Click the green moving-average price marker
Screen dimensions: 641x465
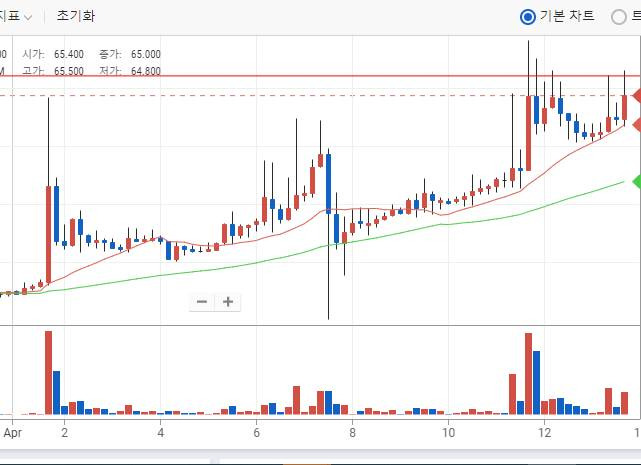click(x=637, y=181)
